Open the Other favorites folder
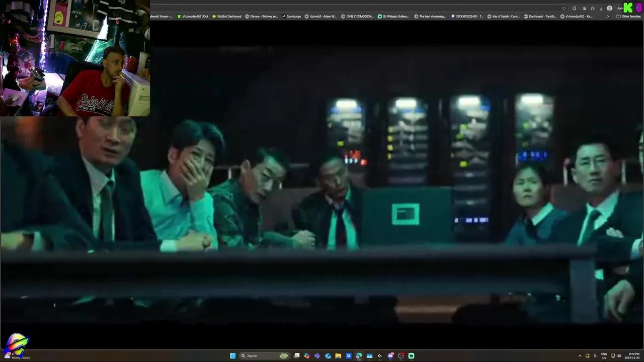 coord(629,17)
